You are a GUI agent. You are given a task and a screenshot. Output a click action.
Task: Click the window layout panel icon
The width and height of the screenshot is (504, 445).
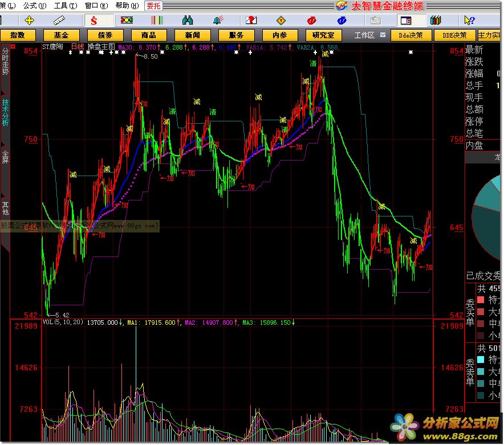[406, 21]
